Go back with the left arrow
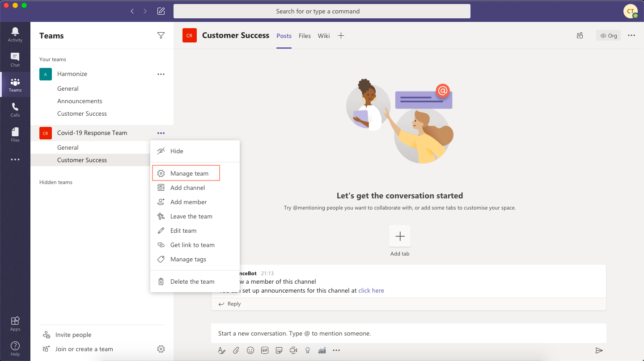This screenshot has height=361, width=644. [132, 11]
